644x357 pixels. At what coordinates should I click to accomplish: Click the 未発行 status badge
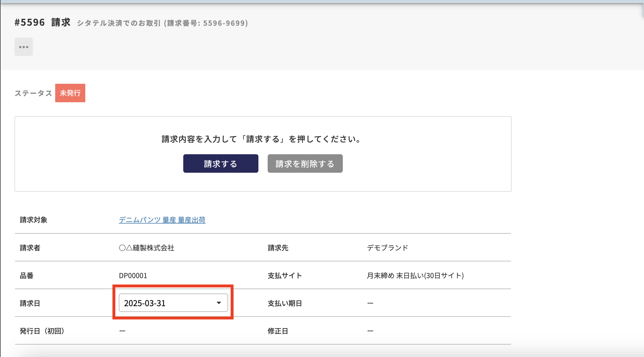(70, 93)
